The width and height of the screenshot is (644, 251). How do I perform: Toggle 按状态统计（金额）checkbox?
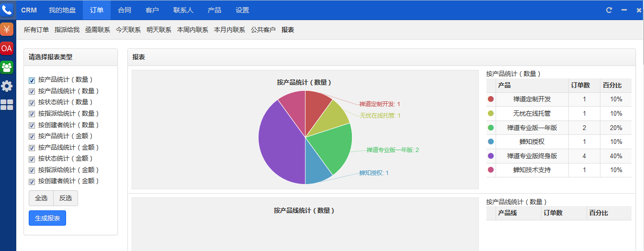tap(32, 159)
